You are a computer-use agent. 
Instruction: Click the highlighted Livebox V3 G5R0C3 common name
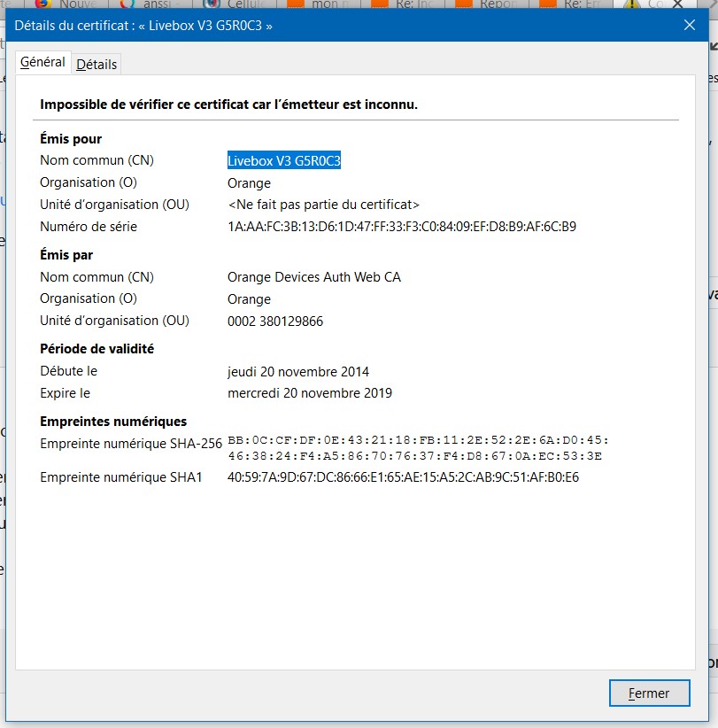click(x=284, y=161)
